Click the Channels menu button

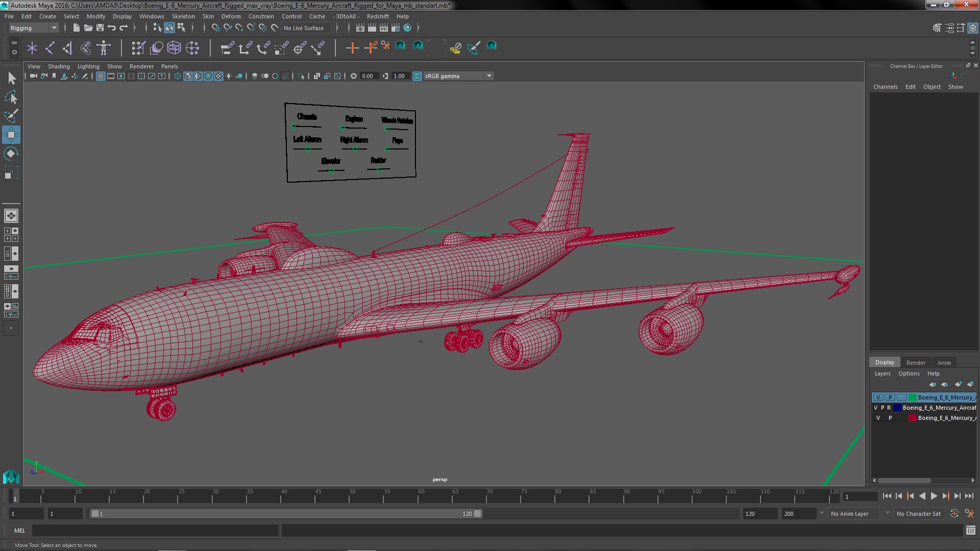[x=885, y=87]
